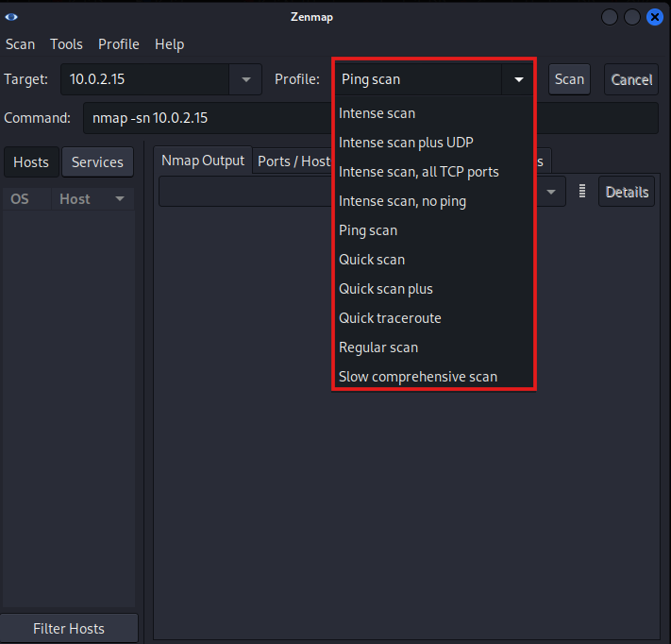Select Quick scan profile option
The height and width of the screenshot is (644, 671).
pos(434,260)
